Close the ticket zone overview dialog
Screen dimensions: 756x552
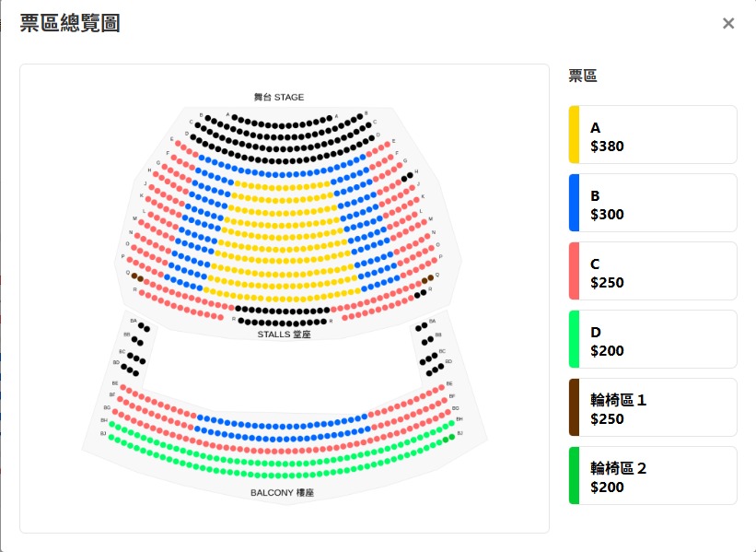pos(728,24)
